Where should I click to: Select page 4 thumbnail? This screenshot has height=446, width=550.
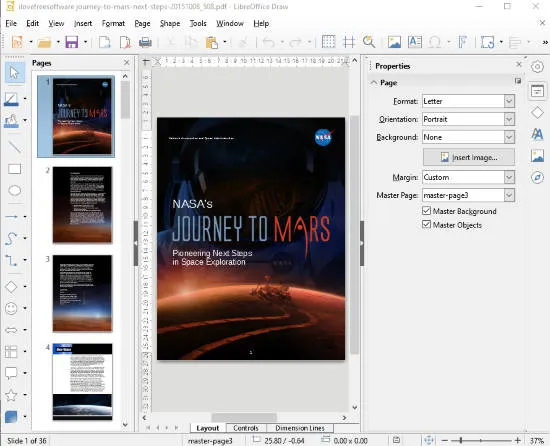pyautogui.click(x=82, y=381)
